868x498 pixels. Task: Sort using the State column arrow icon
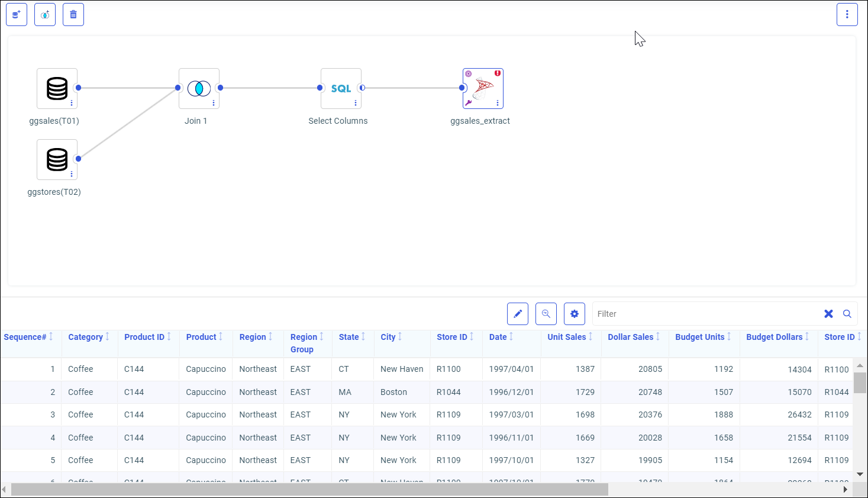coord(363,336)
